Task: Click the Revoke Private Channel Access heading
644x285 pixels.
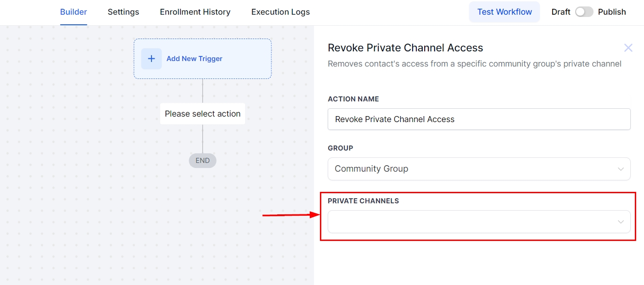Action: tap(405, 48)
